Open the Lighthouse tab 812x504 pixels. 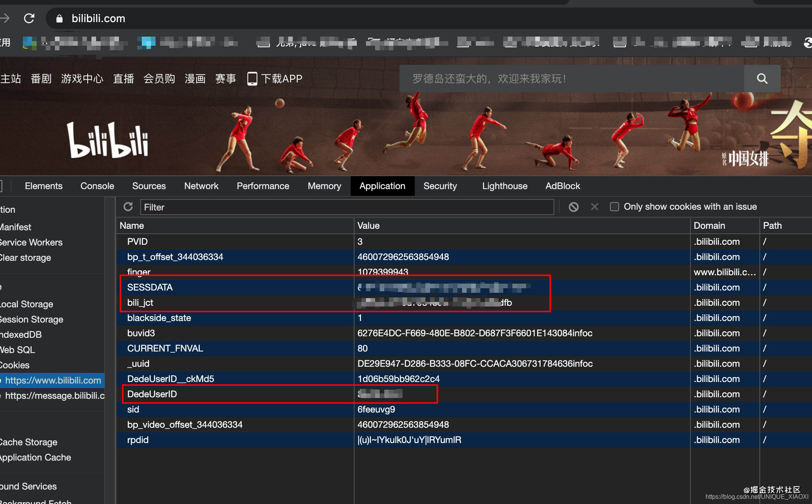[x=504, y=186]
